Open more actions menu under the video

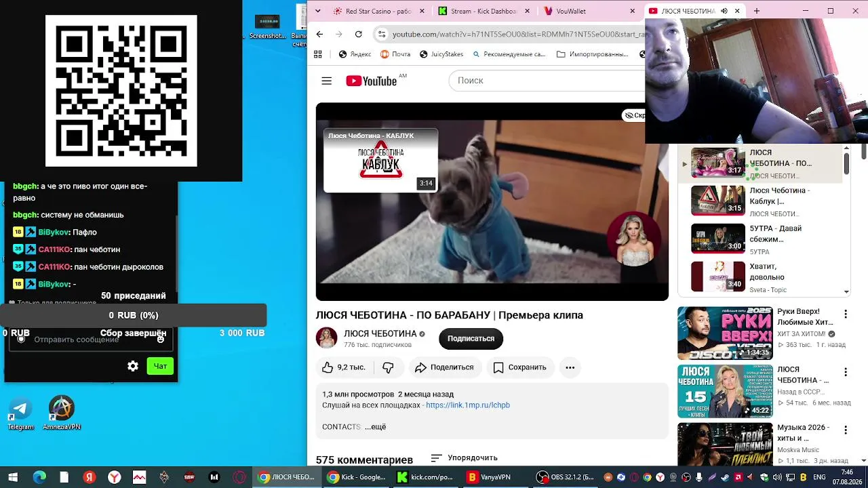(x=570, y=367)
